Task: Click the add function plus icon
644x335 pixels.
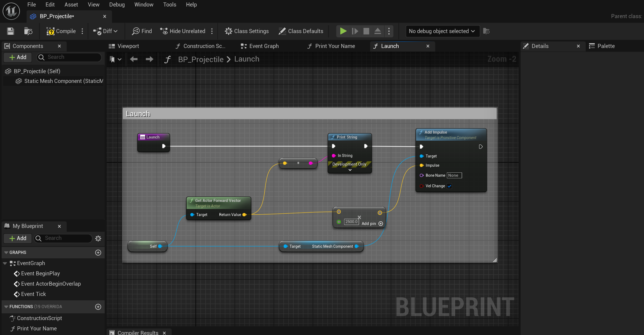Action: 98,307
